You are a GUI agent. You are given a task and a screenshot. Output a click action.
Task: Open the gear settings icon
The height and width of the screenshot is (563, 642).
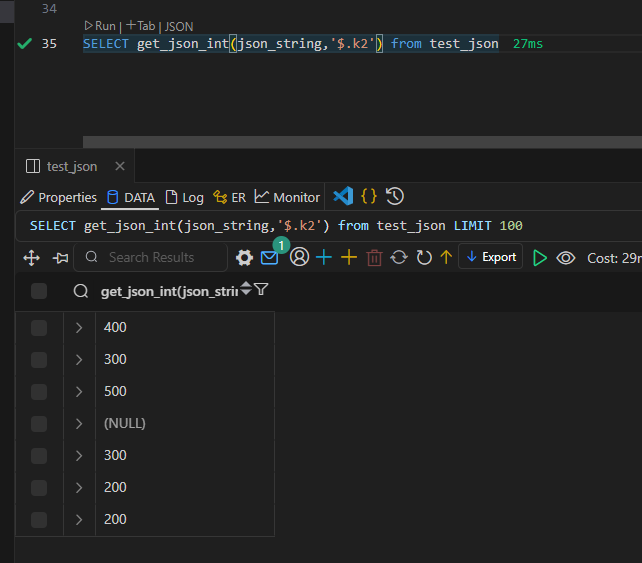(244, 258)
